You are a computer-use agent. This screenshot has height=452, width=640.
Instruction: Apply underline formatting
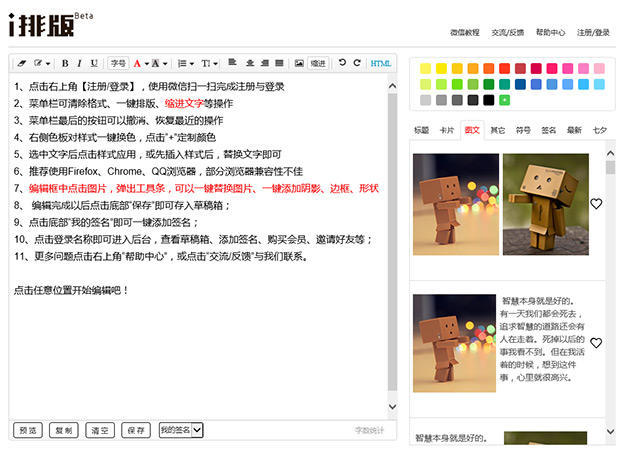pos(94,63)
